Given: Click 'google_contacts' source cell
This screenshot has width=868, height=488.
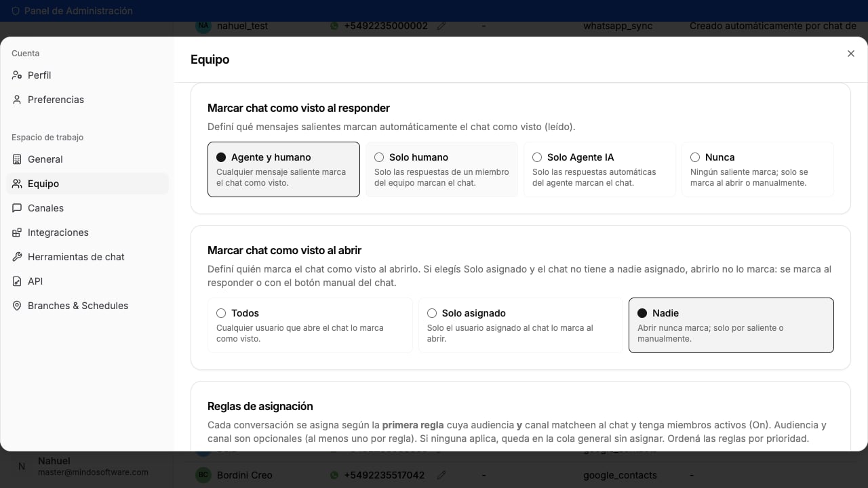Looking at the screenshot, I should tap(620, 475).
